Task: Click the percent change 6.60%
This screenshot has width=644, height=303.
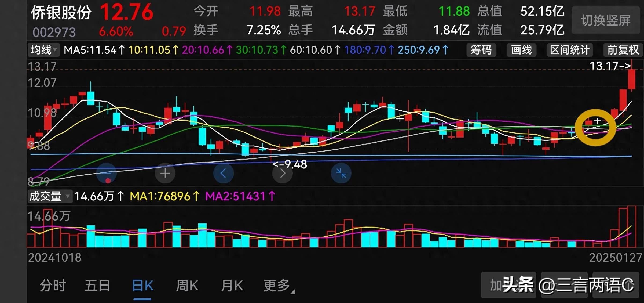Action: tap(116, 32)
